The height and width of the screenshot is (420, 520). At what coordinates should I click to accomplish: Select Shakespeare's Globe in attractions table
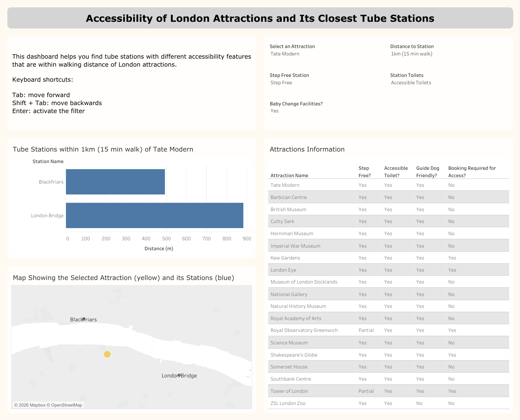294,355
